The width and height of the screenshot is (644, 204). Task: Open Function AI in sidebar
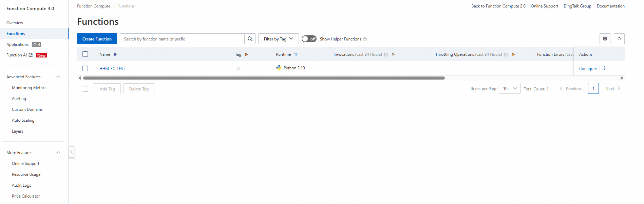click(x=17, y=55)
